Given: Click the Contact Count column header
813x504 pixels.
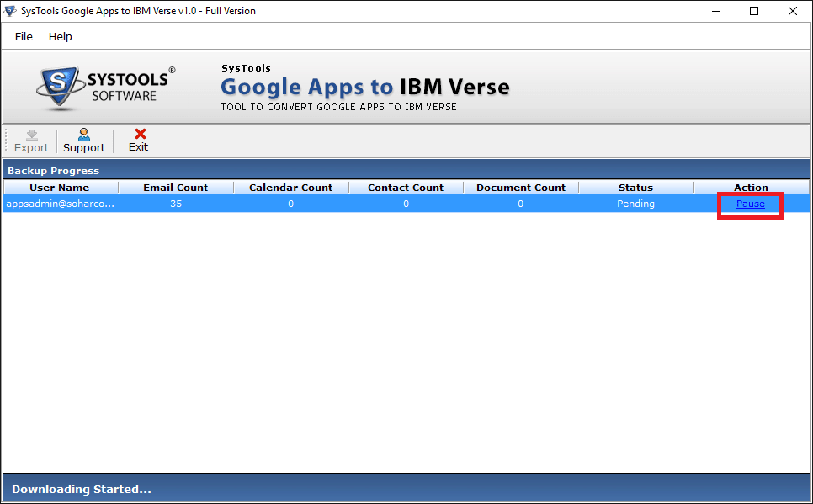Looking at the screenshot, I should point(406,188).
